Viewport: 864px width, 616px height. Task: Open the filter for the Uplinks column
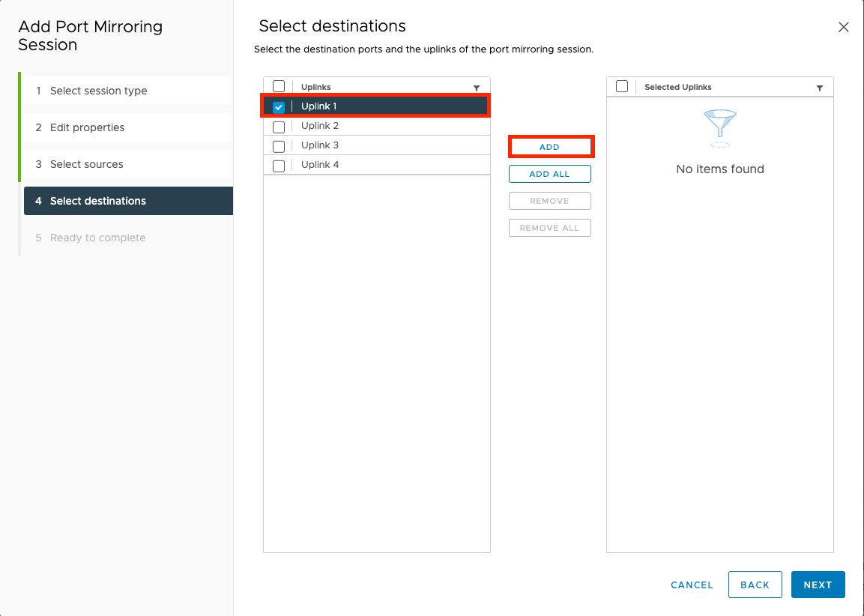point(477,87)
